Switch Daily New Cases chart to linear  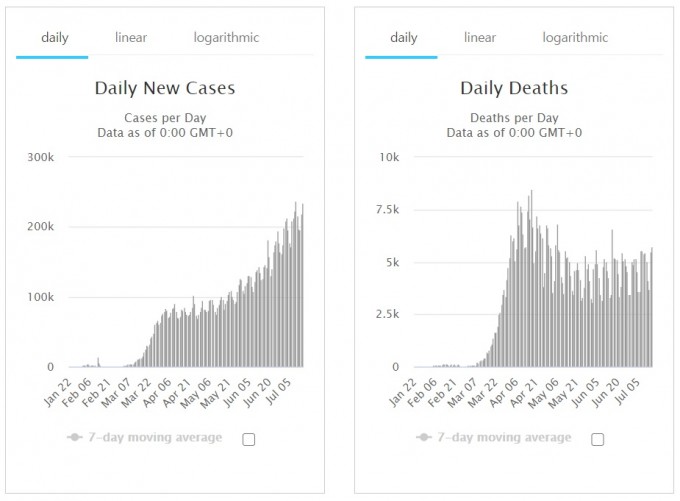tap(131, 38)
